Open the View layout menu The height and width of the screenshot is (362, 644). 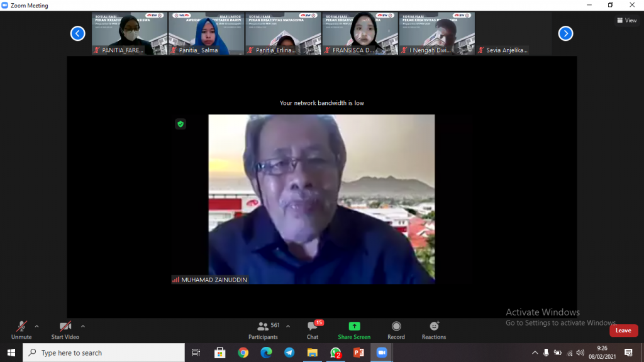[x=627, y=20]
